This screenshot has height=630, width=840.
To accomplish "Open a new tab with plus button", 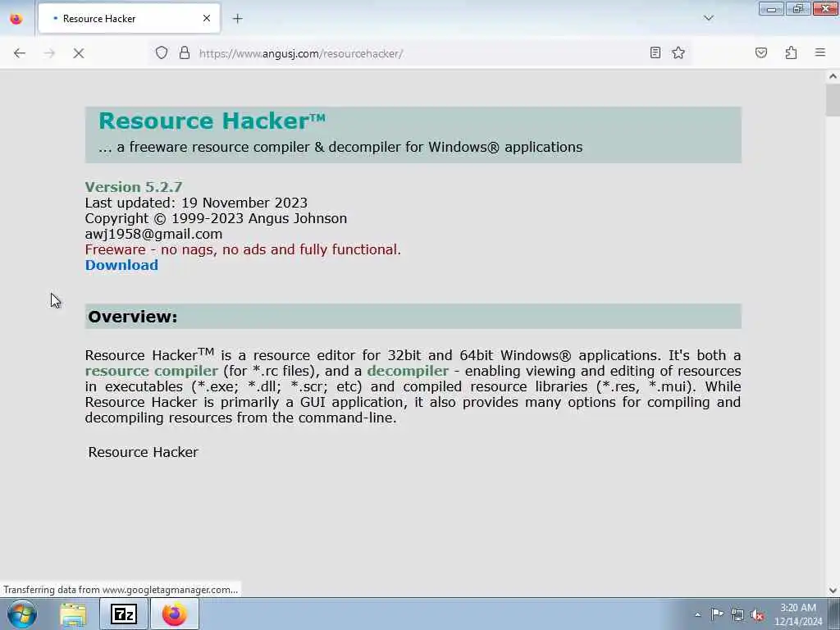I will pos(238,19).
